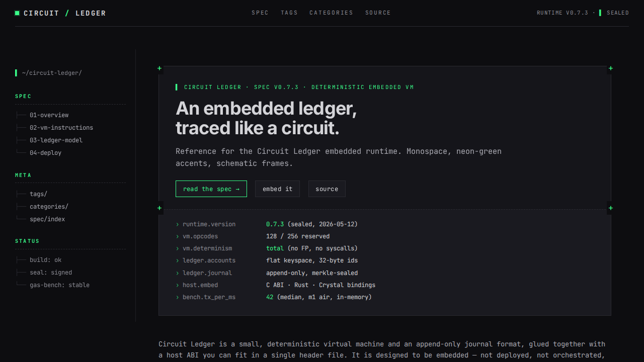Click the vm.opcodes key
Viewport: 644px width, 362px height.
pos(200,236)
